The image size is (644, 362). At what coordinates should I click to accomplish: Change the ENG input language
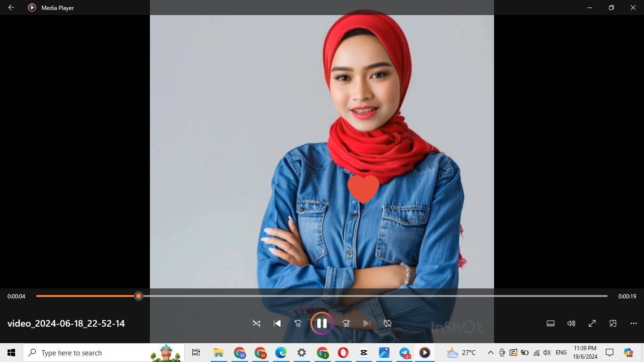coord(561,353)
